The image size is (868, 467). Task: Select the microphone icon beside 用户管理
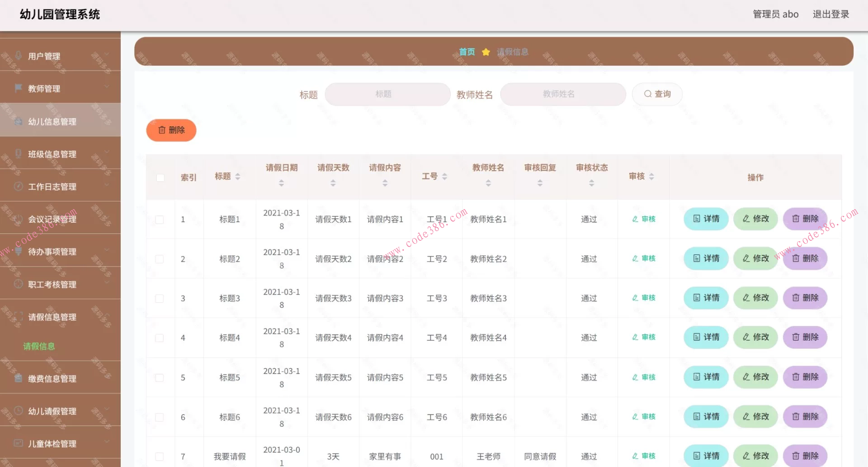click(18, 56)
